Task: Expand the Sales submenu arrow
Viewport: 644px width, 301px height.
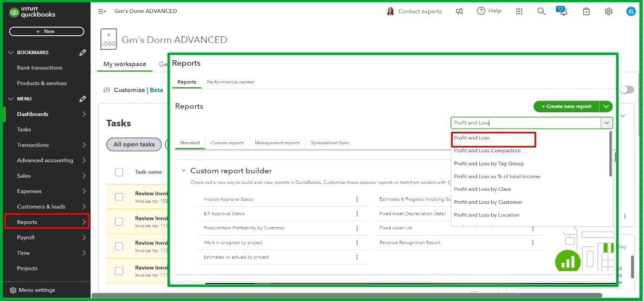Action: [x=84, y=176]
